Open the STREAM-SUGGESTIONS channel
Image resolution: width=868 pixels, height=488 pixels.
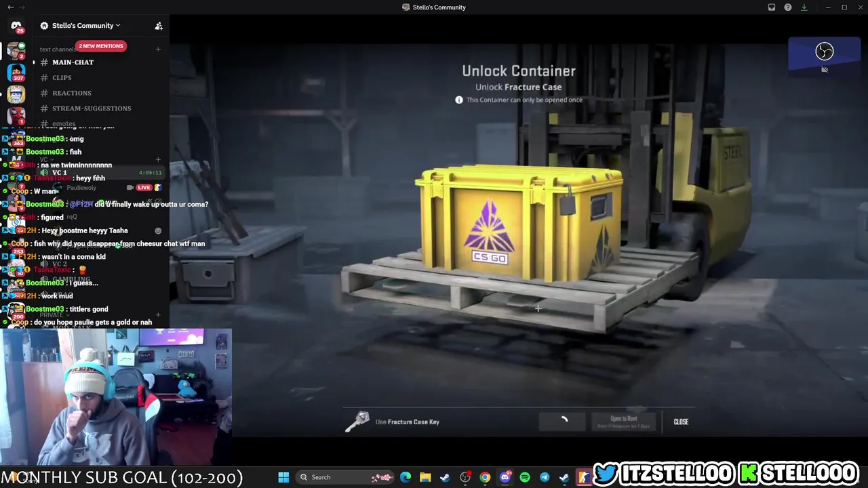point(92,108)
